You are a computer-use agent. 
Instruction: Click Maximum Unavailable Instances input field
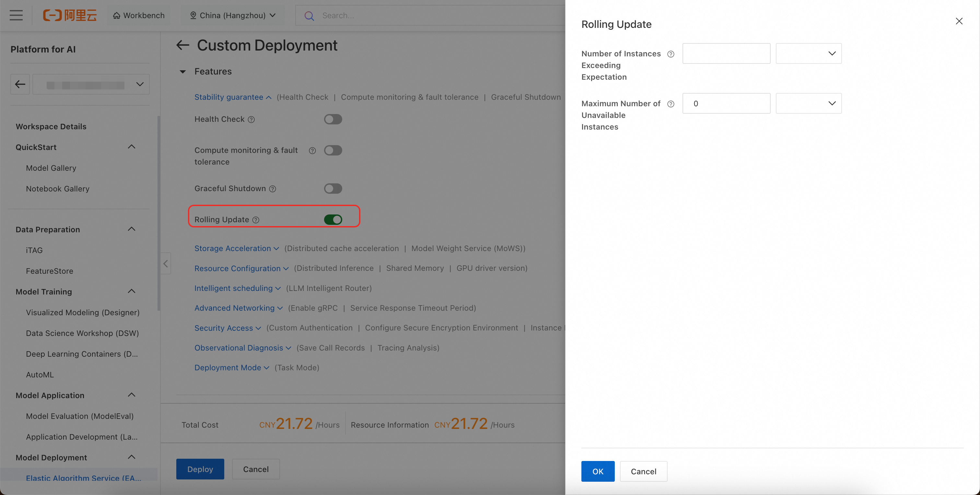coord(726,103)
